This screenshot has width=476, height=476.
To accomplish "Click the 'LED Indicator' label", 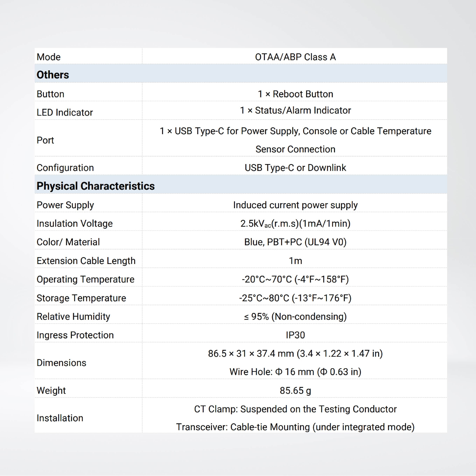I will pyautogui.click(x=65, y=112).
